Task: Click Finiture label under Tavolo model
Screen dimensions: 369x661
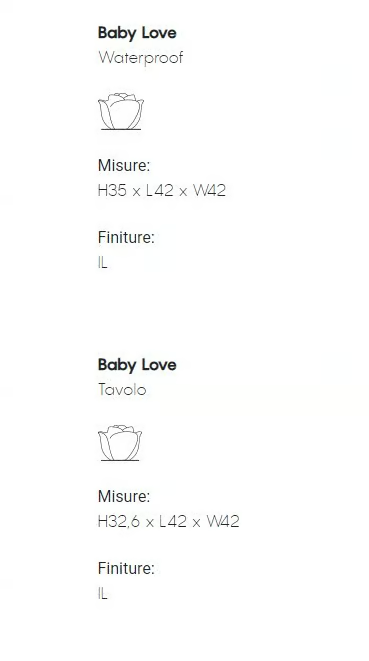Action: (126, 568)
